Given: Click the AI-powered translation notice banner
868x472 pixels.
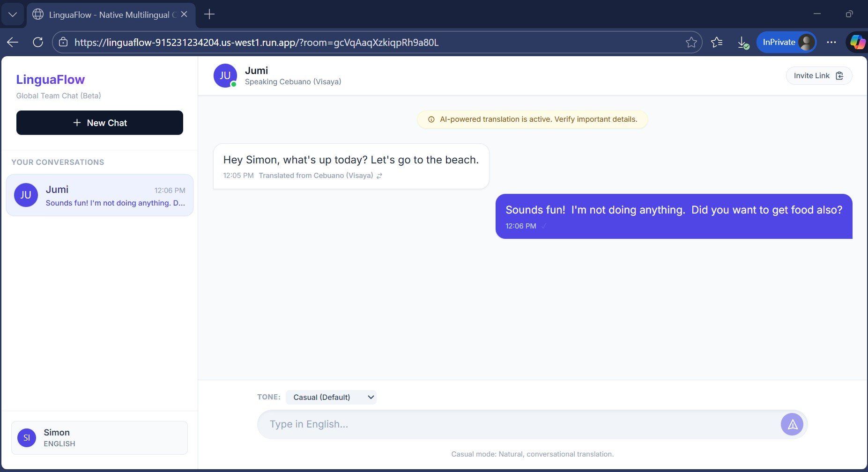Looking at the screenshot, I should pyautogui.click(x=533, y=119).
